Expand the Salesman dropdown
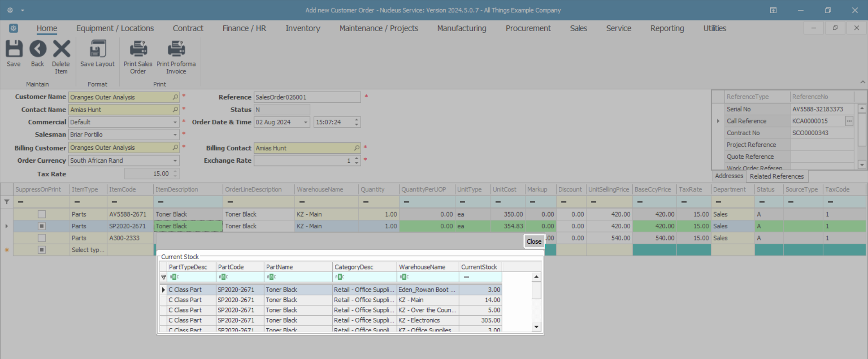This screenshot has height=359, width=868. (175, 135)
